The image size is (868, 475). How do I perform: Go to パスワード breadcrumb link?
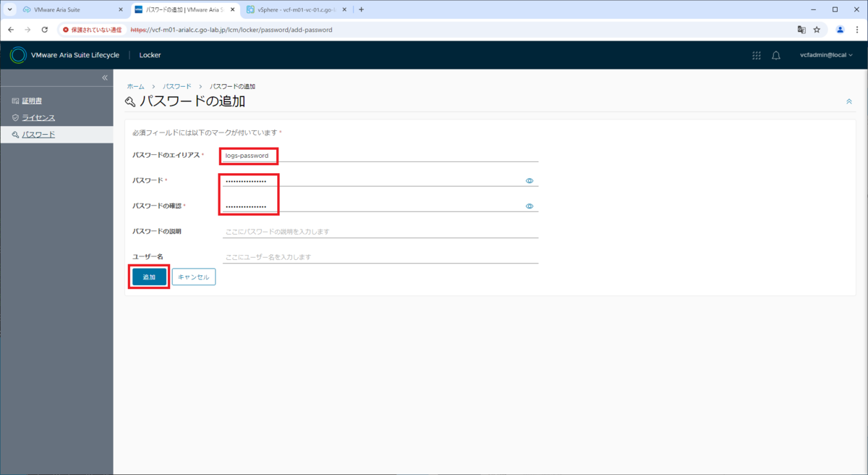pos(177,86)
